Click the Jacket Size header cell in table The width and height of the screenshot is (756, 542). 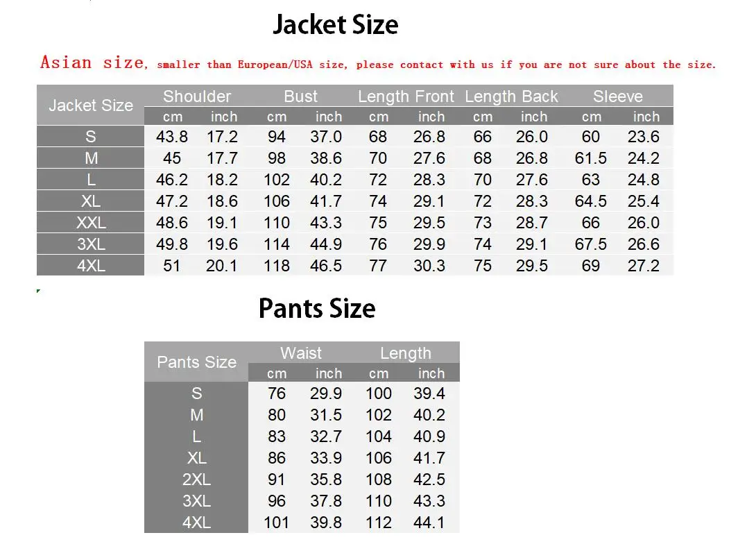click(91, 105)
